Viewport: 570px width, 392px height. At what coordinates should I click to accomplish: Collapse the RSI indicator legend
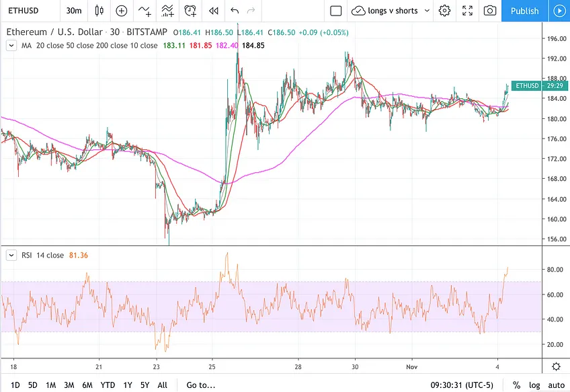[11, 256]
